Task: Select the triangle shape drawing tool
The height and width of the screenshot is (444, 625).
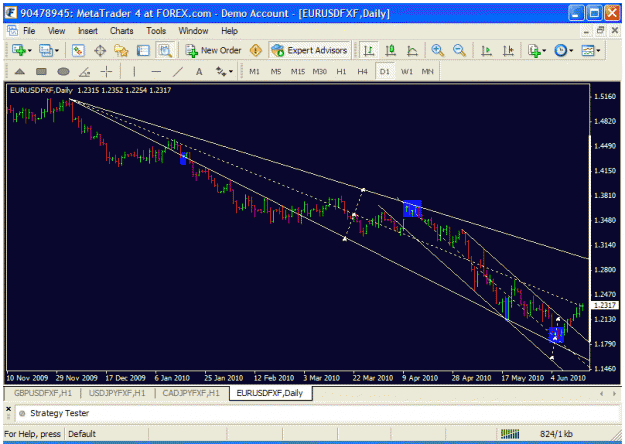Action: pos(20,72)
